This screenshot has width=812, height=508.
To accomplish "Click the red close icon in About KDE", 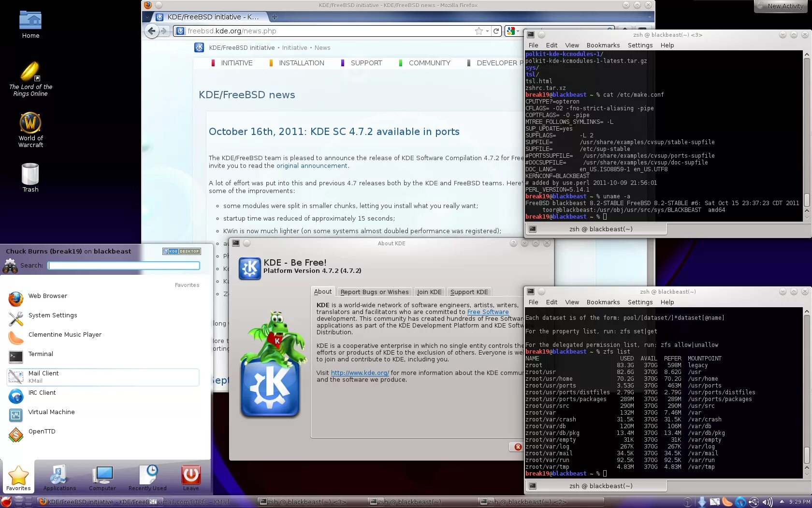I will coord(518,447).
